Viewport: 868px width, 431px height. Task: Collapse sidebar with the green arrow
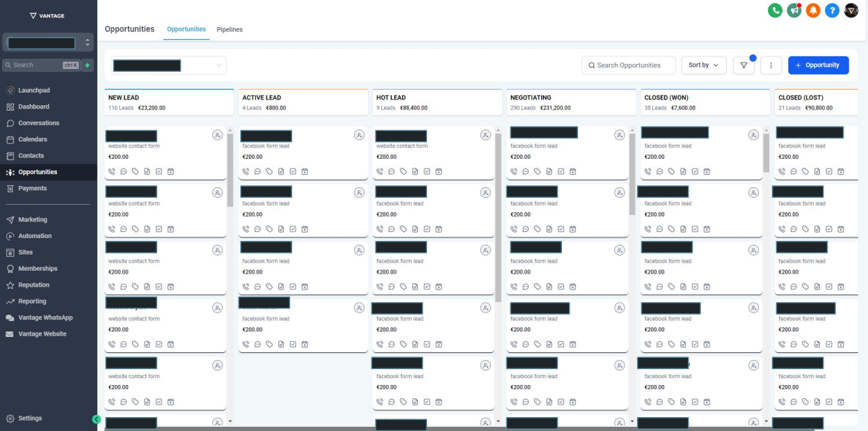point(97,419)
